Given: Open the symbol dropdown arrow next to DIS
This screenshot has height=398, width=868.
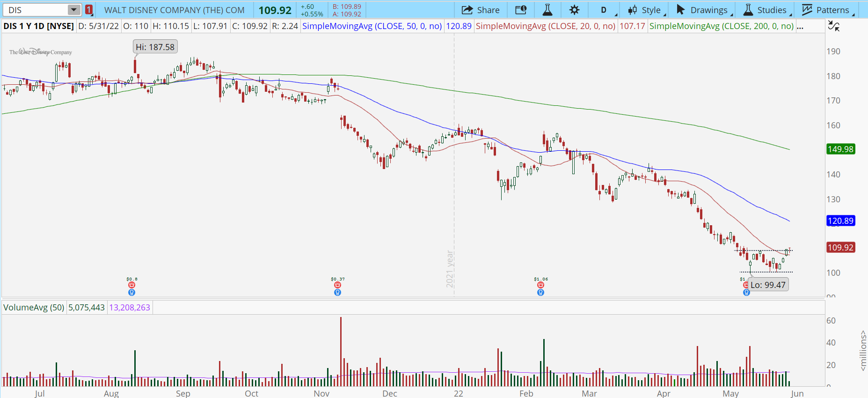Looking at the screenshot, I should 74,10.
